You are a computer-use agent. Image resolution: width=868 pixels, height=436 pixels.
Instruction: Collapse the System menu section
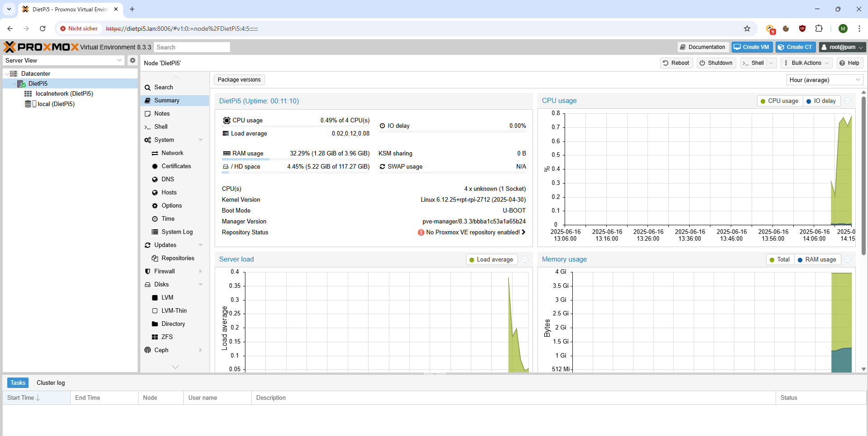[x=201, y=140]
